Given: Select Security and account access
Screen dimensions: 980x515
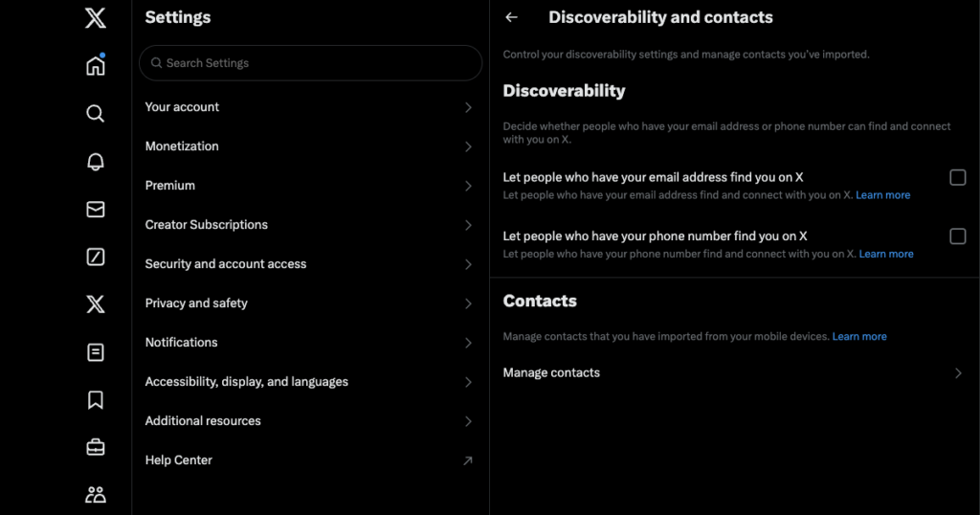Looking at the screenshot, I should pos(310,264).
